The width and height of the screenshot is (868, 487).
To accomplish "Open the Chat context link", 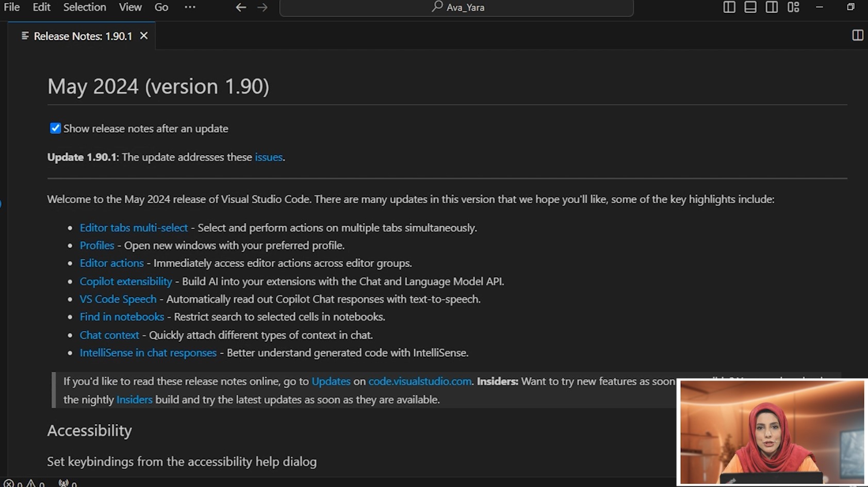I will (109, 335).
